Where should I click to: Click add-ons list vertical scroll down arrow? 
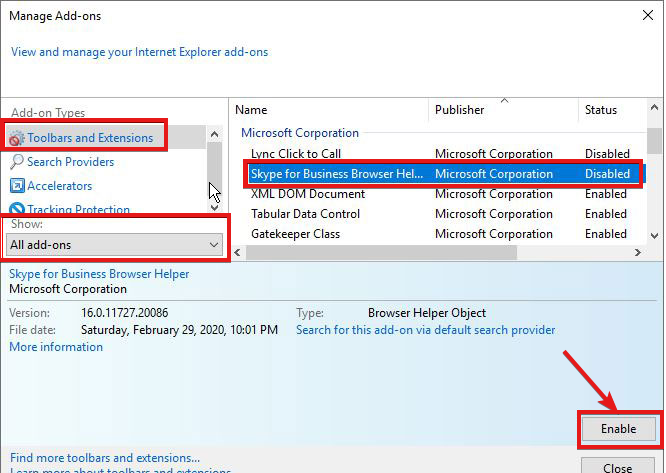tap(655, 235)
